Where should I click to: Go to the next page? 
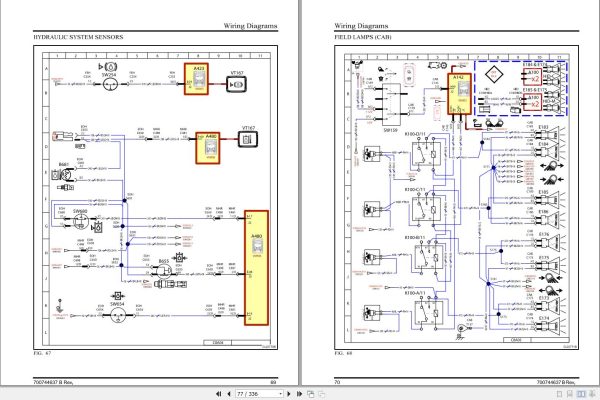[x=289, y=393]
